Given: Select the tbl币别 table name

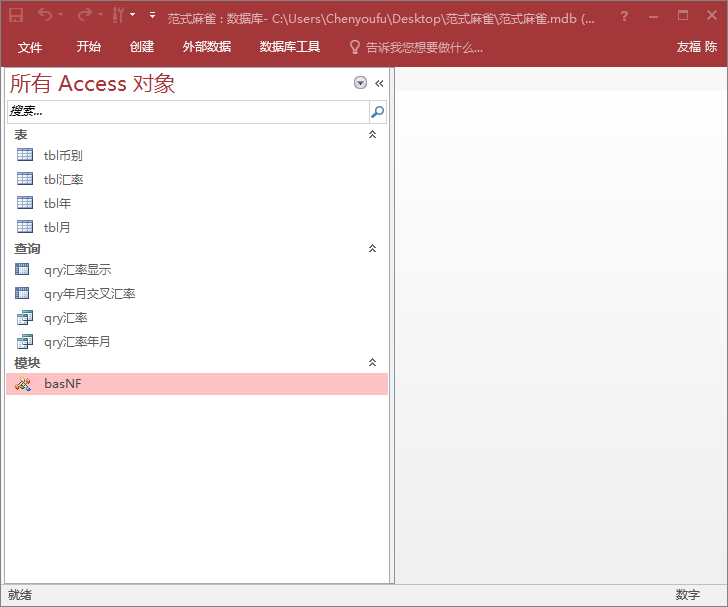Looking at the screenshot, I should point(63,155).
